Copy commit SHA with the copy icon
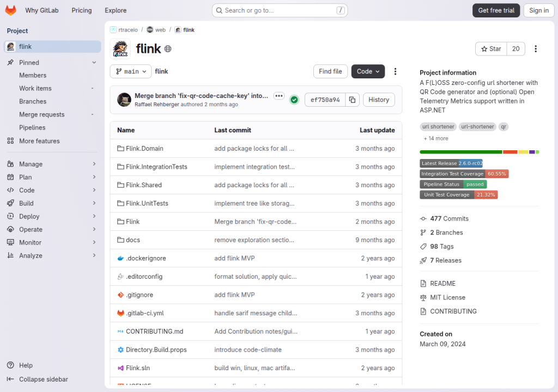The image size is (558, 392). (352, 100)
